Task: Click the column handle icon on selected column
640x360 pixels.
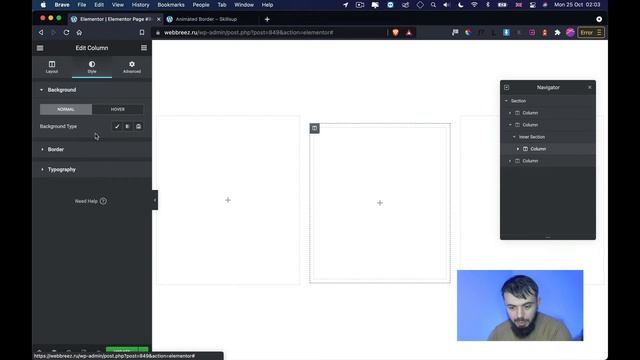Action: click(x=314, y=128)
